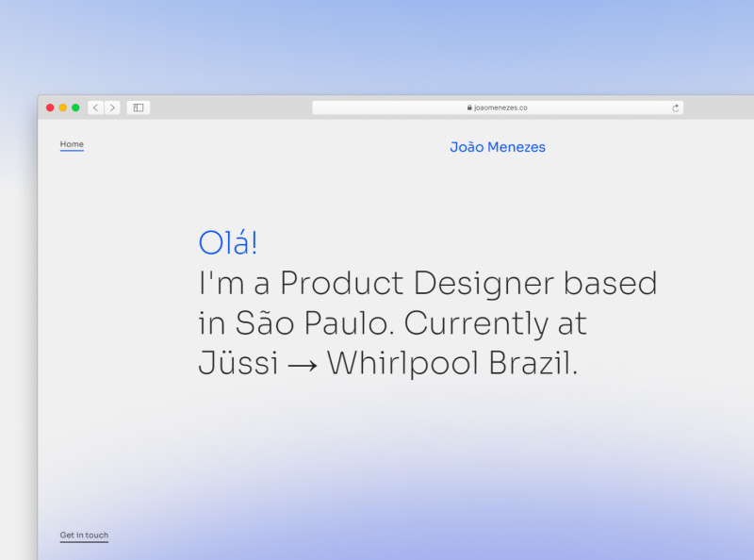Minimize the window via the yellow button

[x=62, y=107]
